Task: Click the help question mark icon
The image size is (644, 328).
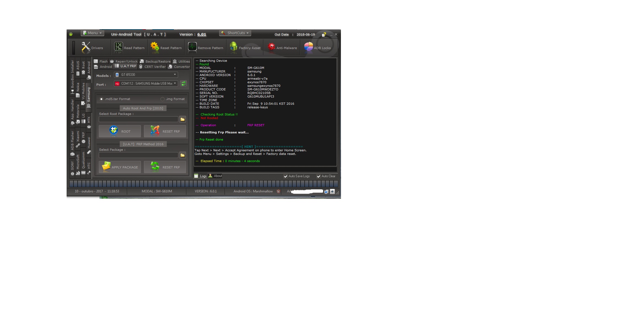Action: point(324,34)
